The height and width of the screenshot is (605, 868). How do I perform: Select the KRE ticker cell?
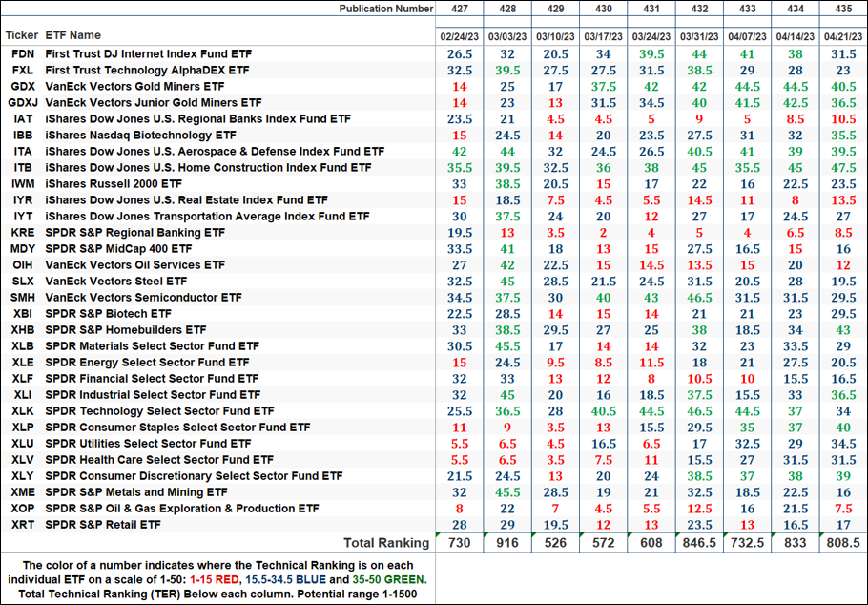23,233
